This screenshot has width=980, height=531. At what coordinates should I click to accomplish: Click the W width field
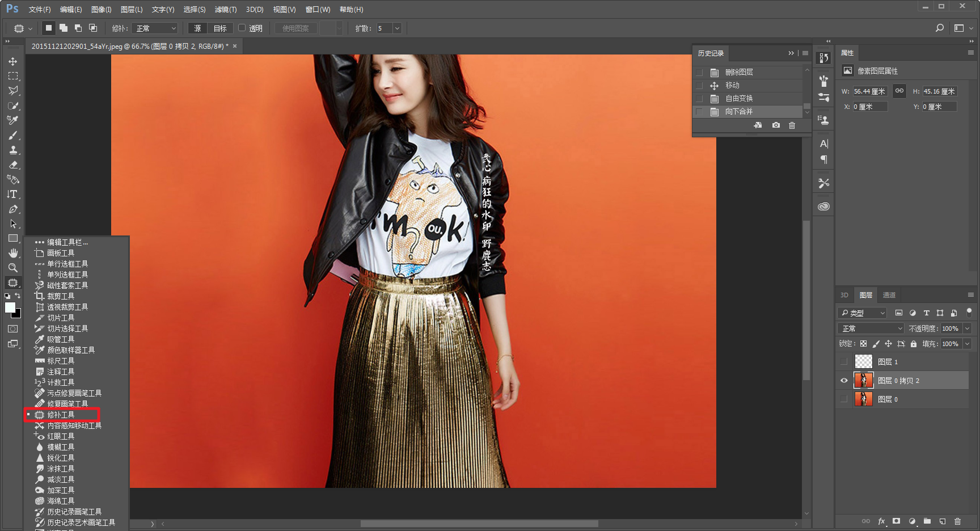tap(870, 91)
